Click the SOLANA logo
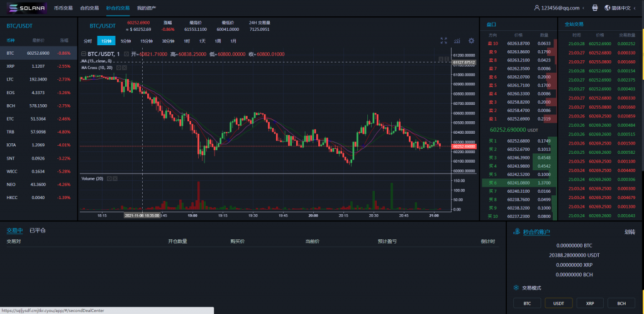 [26, 8]
